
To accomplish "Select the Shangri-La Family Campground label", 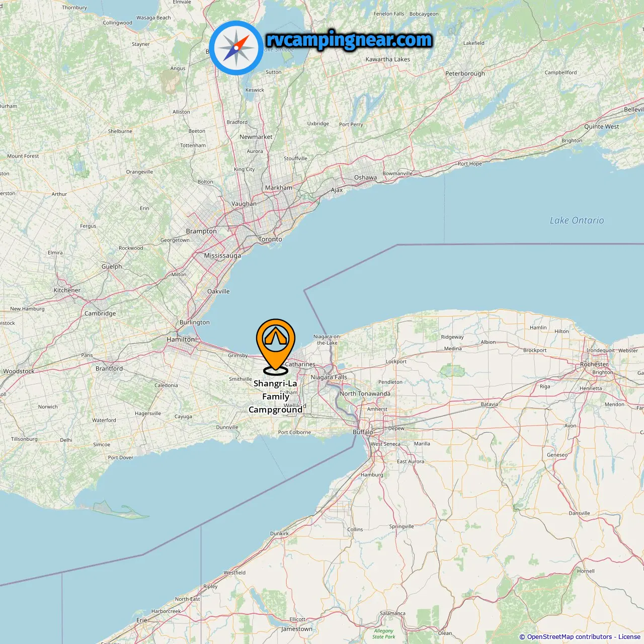I will coord(276,396).
